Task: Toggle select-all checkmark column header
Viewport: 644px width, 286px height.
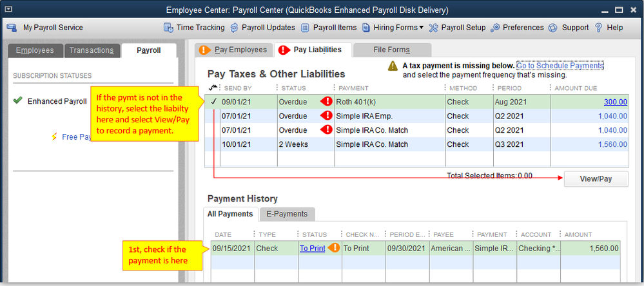Action: click(213, 88)
